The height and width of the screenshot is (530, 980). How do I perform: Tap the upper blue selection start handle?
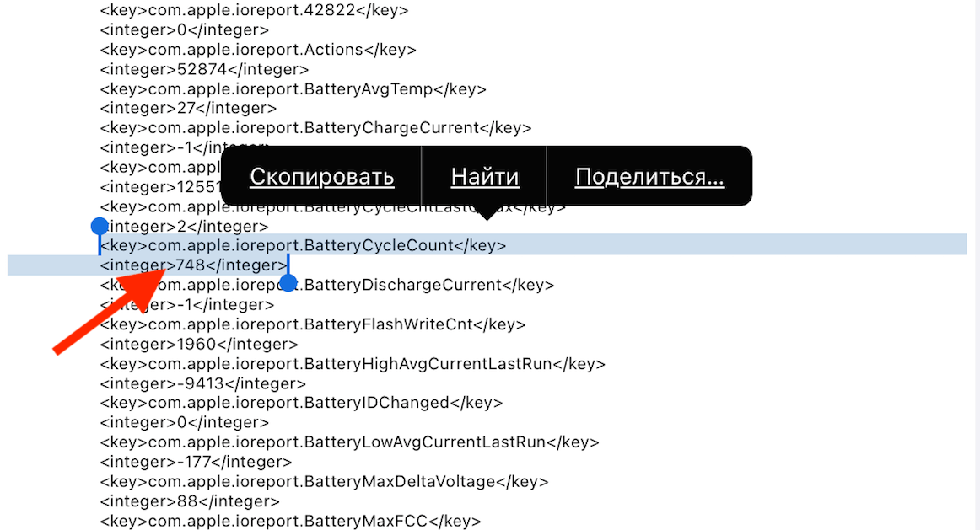click(x=100, y=227)
